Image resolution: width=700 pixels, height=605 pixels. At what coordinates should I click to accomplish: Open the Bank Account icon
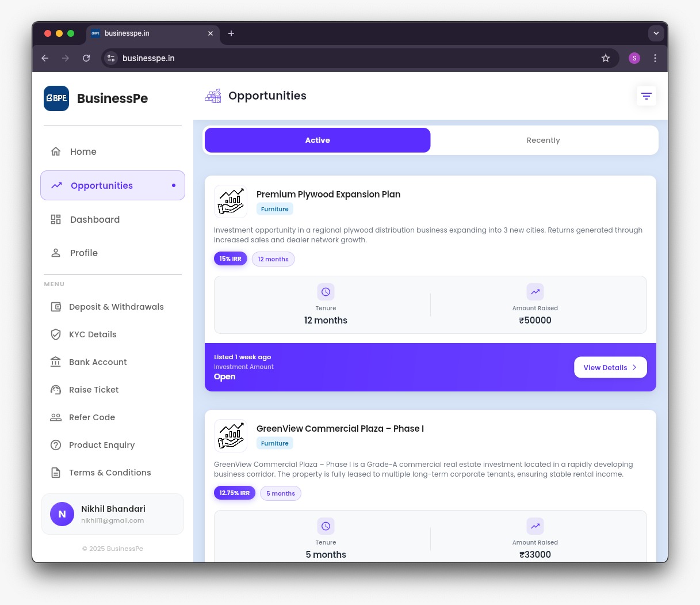pos(56,362)
